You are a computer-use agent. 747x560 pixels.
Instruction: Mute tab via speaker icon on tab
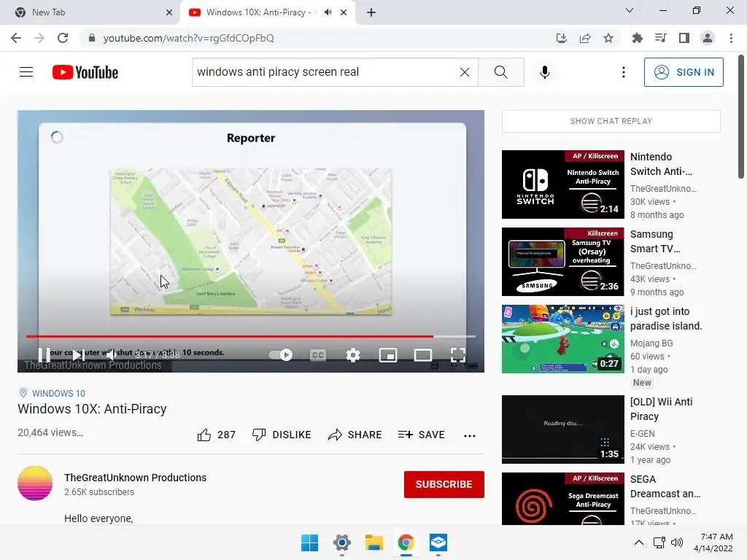(x=328, y=12)
